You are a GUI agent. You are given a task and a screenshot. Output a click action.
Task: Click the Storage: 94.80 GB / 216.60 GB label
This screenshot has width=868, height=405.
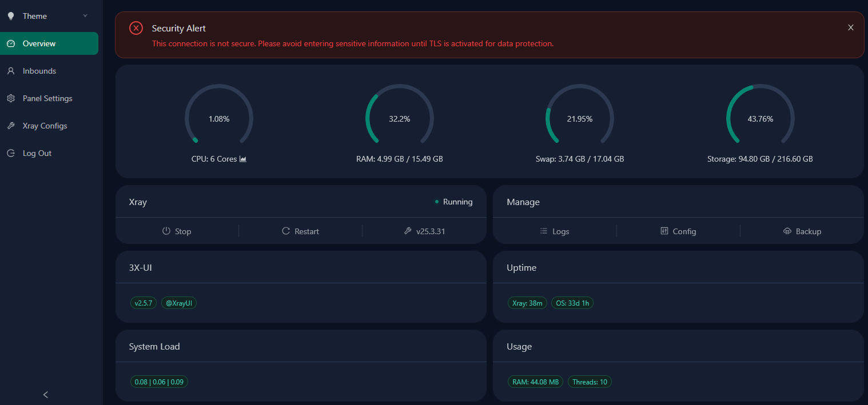(760, 159)
